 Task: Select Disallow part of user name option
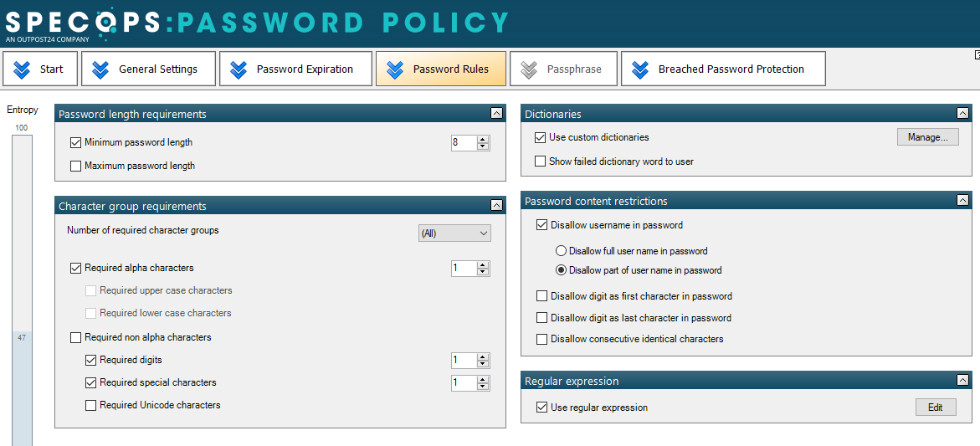point(562,270)
